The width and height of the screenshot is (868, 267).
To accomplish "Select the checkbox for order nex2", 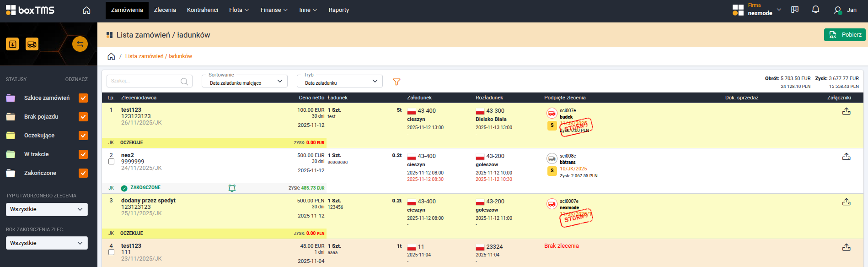I will point(111,162).
